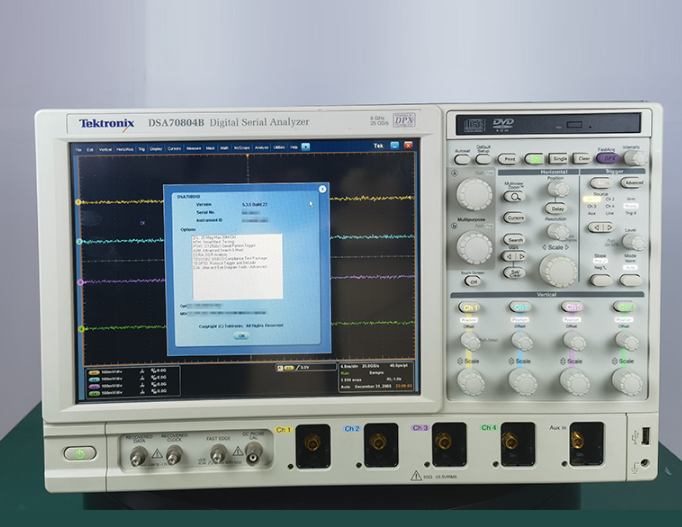Confirm the About dialog with OK
Screen dimensions: 682x527
coord(241,336)
